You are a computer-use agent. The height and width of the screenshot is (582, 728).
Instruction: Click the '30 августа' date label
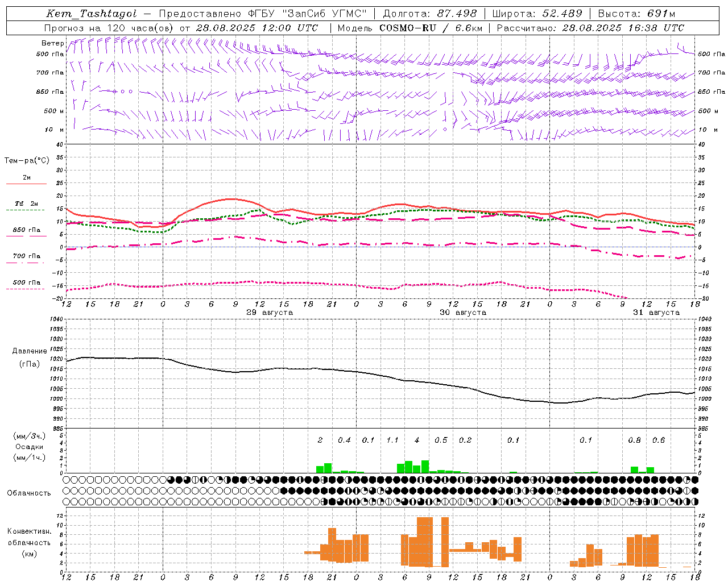click(463, 313)
